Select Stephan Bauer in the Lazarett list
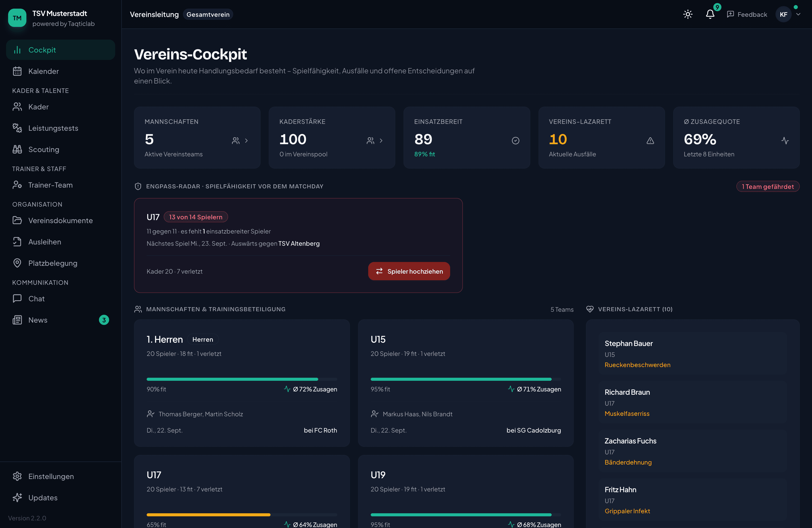 pyautogui.click(x=692, y=354)
